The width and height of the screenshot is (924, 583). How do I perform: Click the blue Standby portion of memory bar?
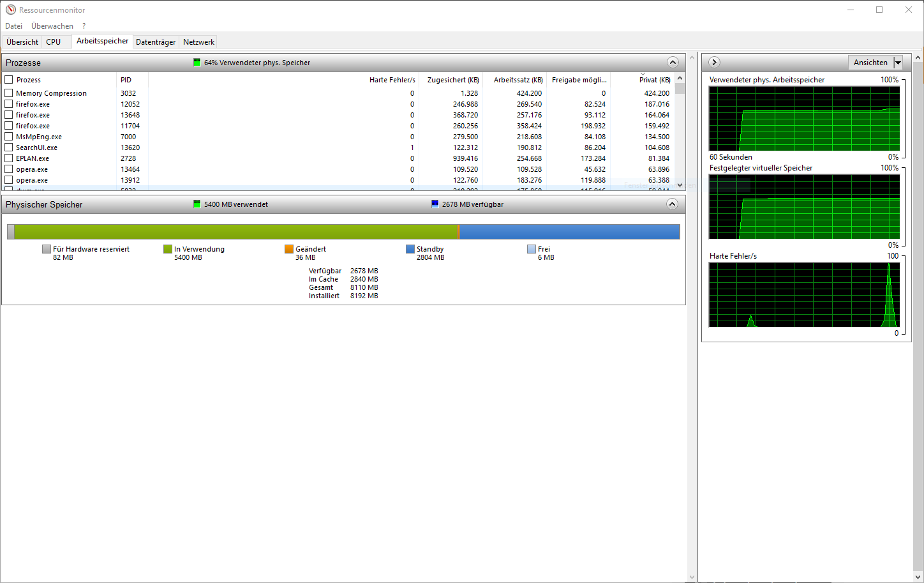tap(569, 231)
